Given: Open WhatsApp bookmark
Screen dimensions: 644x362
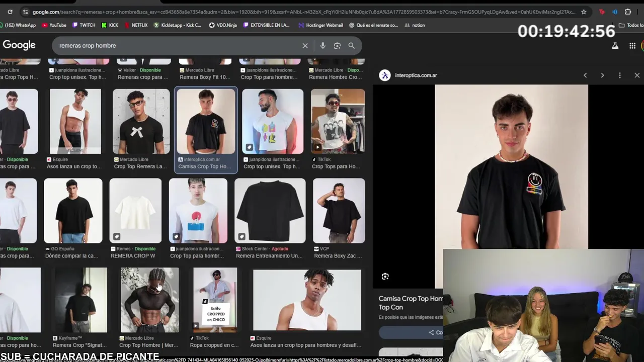Looking at the screenshot, I should point(18,25).
